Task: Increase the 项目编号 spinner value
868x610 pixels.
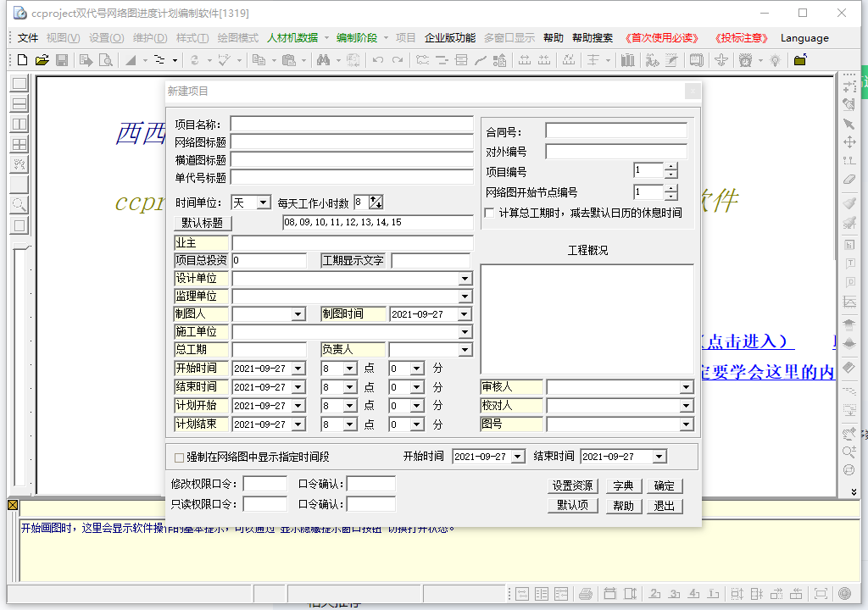Action: click(671, 167)
